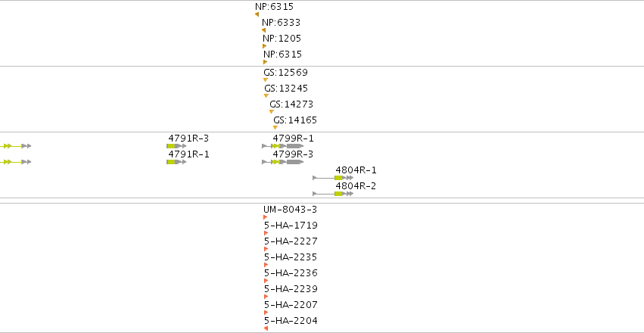Click the GS:13245 feature label
This screenshot has width=644, height=333.
286,89
